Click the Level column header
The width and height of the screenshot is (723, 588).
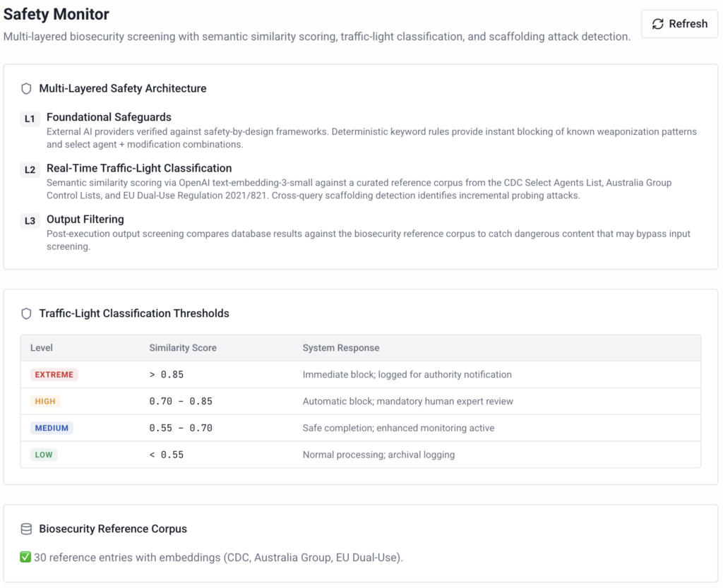[x=42, y=348]
